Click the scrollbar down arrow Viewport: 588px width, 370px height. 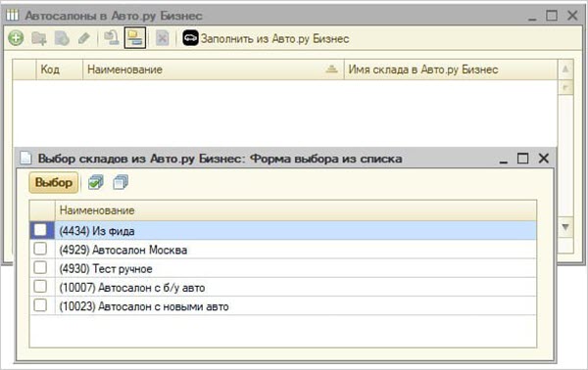[565, 227]
